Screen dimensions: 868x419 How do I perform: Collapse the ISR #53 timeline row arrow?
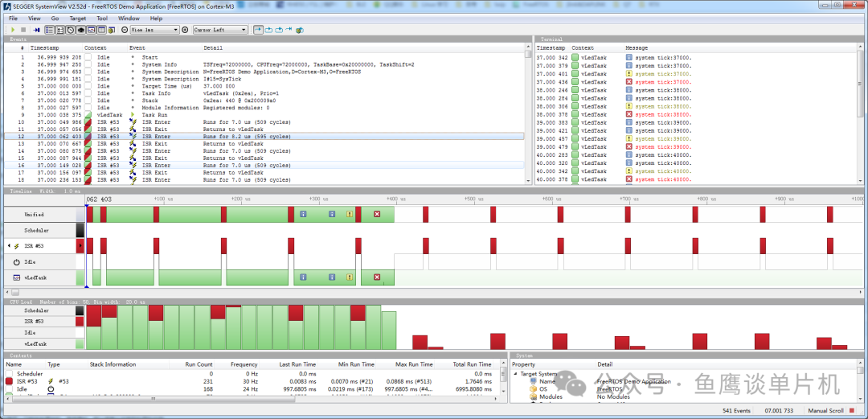coord(9,245)
